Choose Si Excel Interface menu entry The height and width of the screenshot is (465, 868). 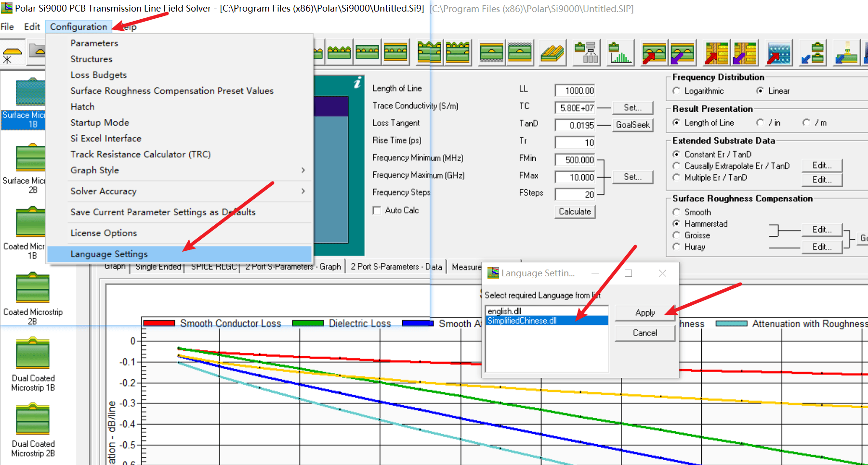(180, 139)
